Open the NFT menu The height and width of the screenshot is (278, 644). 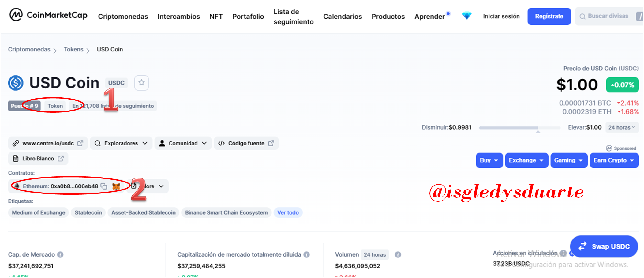[216, 17]
